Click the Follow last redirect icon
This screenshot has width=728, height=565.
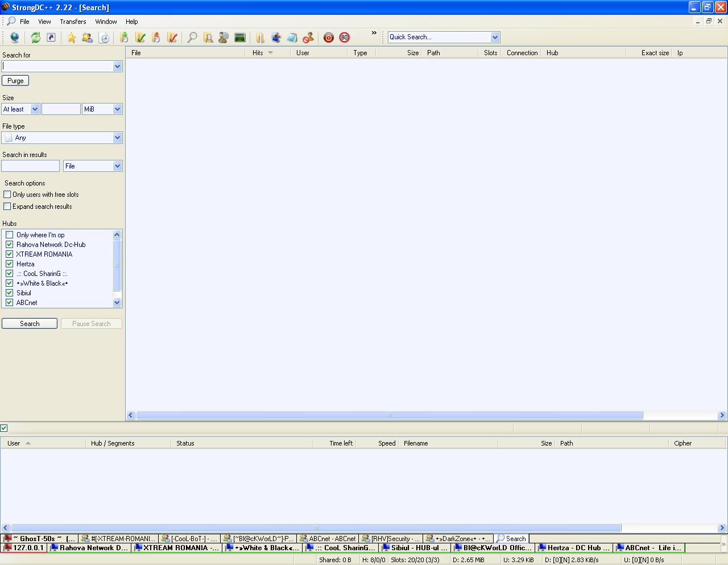click(51, 38)
